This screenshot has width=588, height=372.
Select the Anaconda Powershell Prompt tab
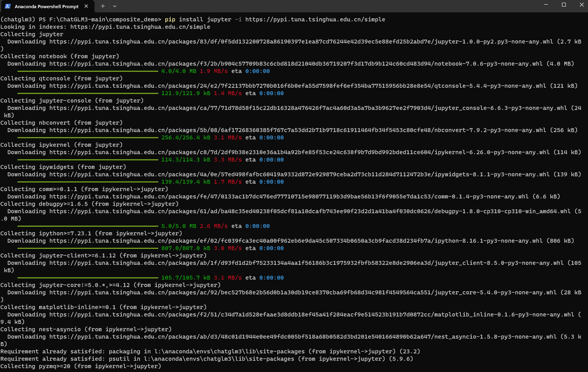[x=47, y=6]
